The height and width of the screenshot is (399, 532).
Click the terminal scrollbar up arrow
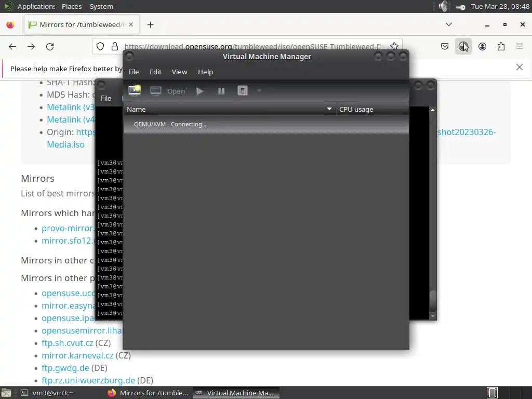433,110
